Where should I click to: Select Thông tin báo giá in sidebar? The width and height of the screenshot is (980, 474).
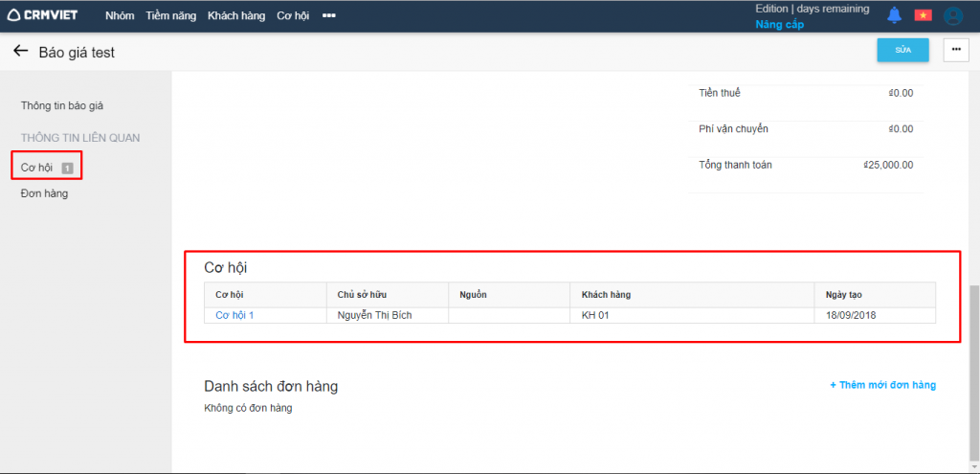69,105
